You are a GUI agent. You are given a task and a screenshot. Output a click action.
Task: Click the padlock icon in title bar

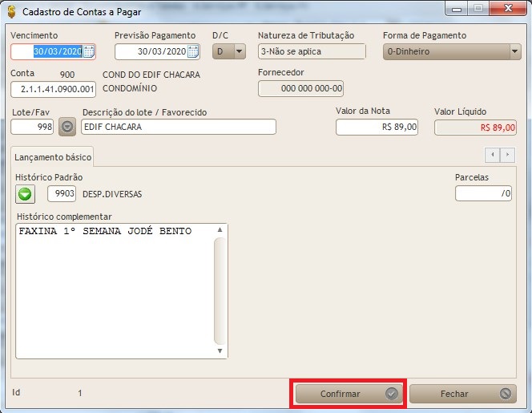(11, 12)
